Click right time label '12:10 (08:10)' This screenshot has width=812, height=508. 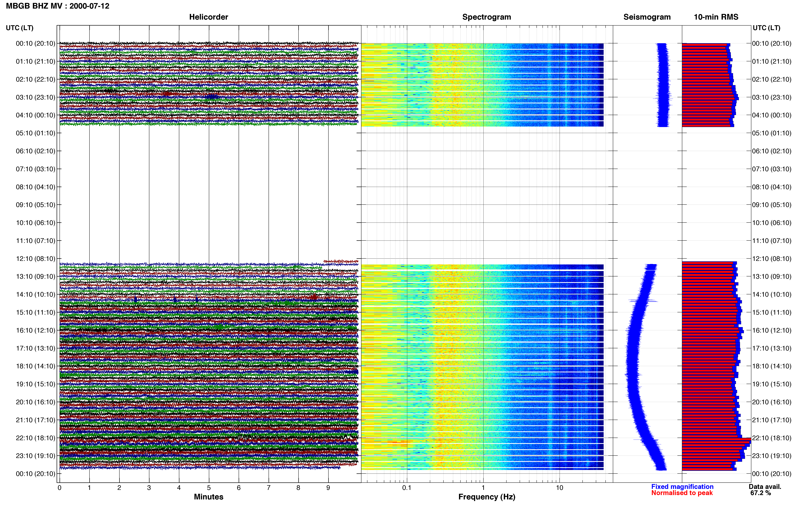[x=772, y=259]
